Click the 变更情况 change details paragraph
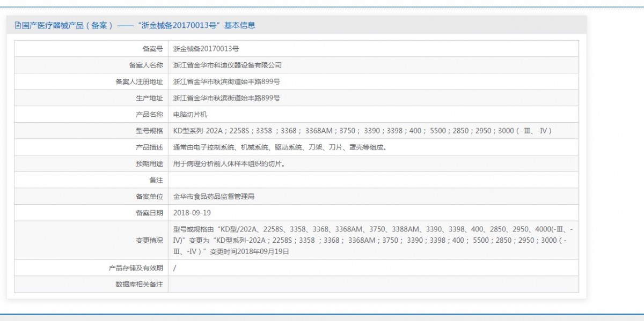 pyautogui.click(x=370, y=240)
